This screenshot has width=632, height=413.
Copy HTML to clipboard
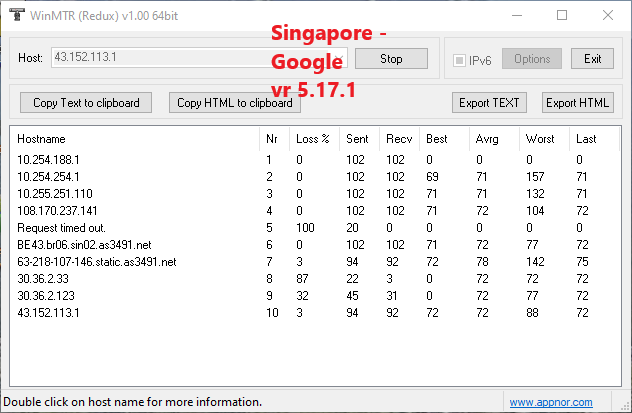[235, 103]
